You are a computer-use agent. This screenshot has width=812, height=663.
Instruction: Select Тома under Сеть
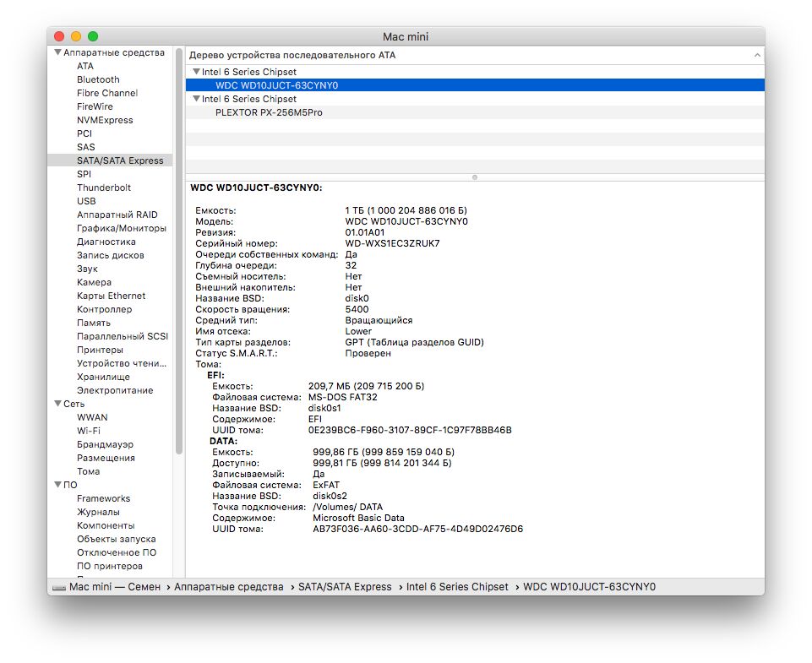[89, 471]
